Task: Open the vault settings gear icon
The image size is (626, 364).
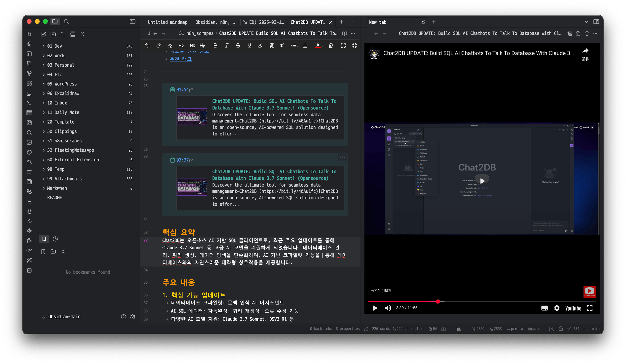Action: tap(133, 317)
